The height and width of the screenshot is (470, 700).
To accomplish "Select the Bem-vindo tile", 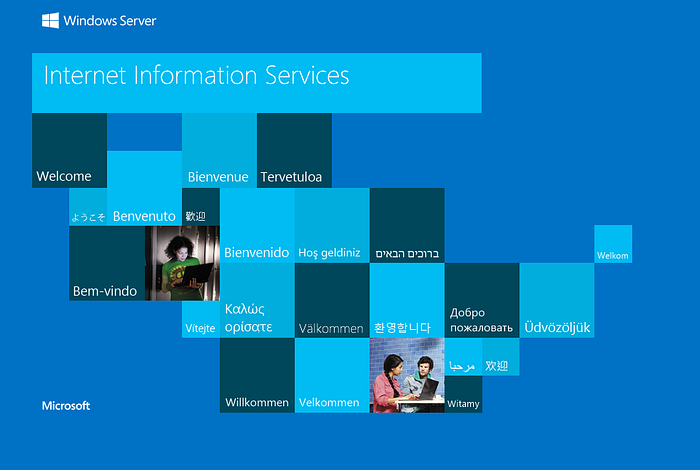I will tap(107, 263).
